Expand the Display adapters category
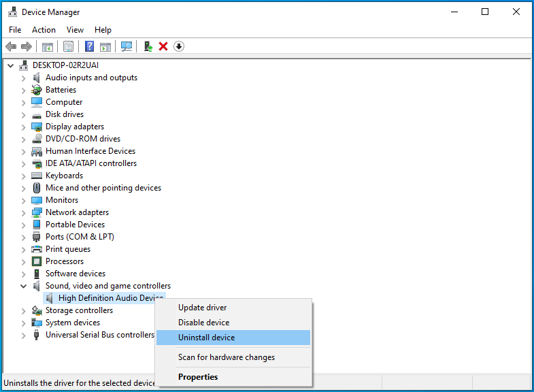The width and height of the screenshot is (534, 392). coord(24,127)
